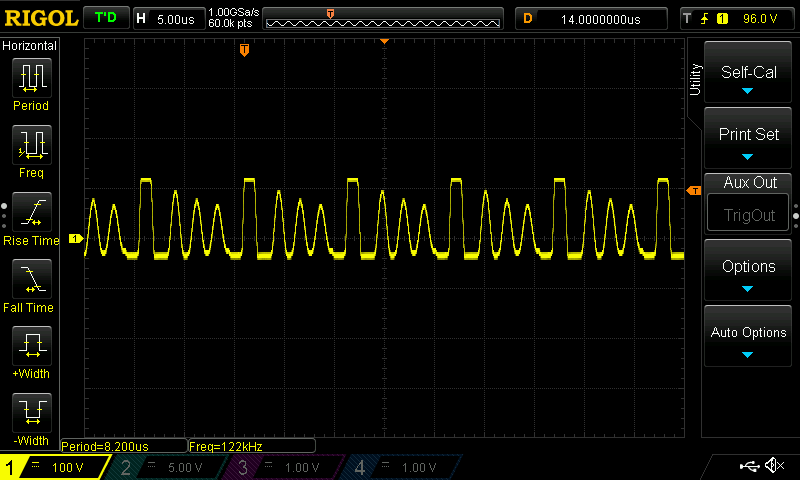Viewport: 800px width, 480px height.
Task: Click the rising edge trigger type icon
Action: click(x=705, y=19)
